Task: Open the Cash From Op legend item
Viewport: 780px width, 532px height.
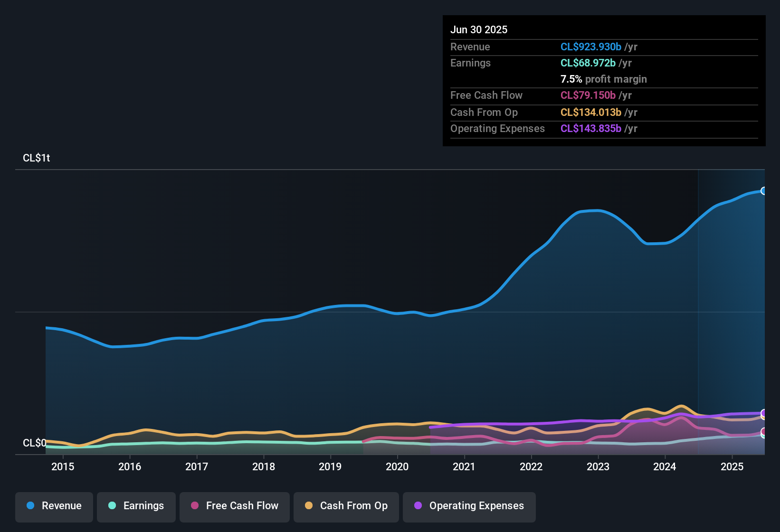Action: pos(346,506)
